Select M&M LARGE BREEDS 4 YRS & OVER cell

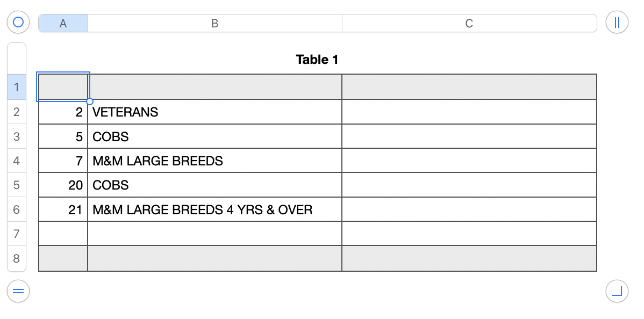[214, 209]
